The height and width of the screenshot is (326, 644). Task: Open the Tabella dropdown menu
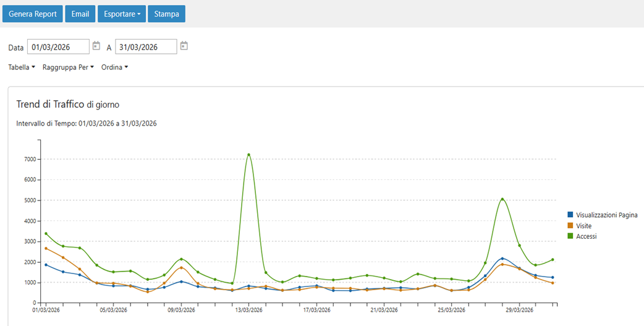pyautogui.click(x=22, y=67)
